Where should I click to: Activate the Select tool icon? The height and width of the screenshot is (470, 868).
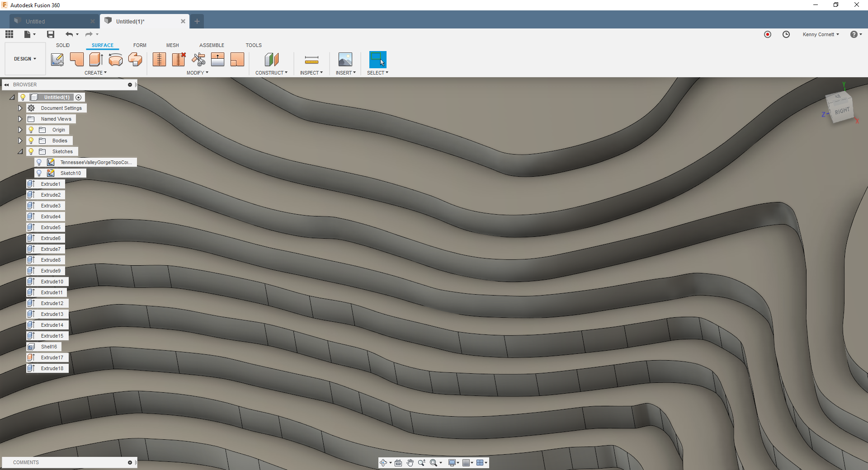[378, 59]
